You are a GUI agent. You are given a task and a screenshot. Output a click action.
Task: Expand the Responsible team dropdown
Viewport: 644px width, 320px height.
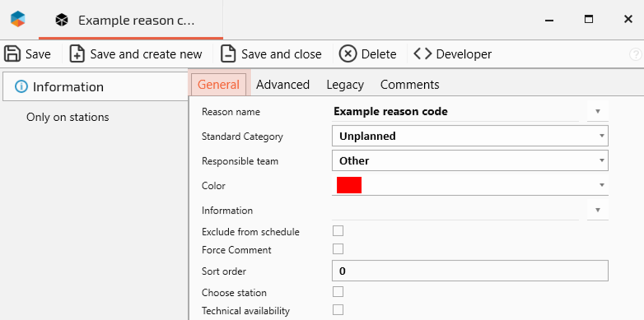601,161
